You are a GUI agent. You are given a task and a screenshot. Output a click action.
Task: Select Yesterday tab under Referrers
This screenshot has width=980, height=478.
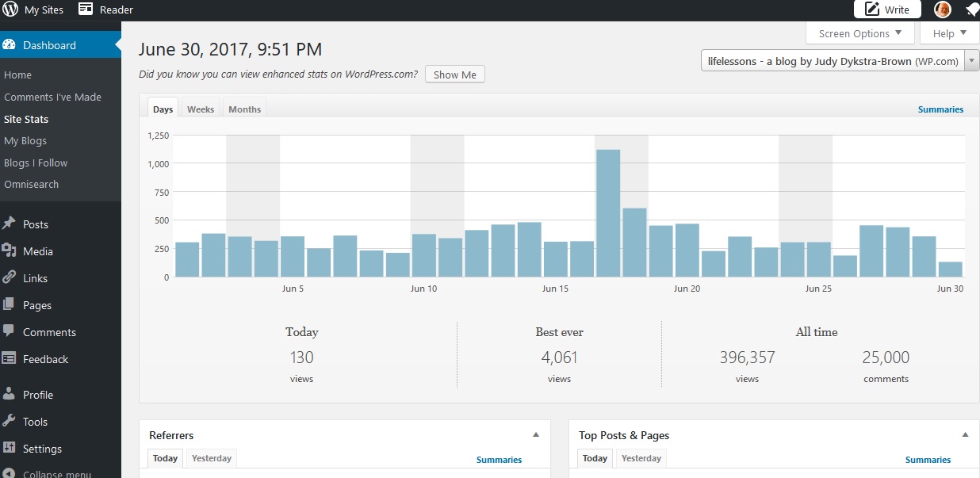point(212,458)
